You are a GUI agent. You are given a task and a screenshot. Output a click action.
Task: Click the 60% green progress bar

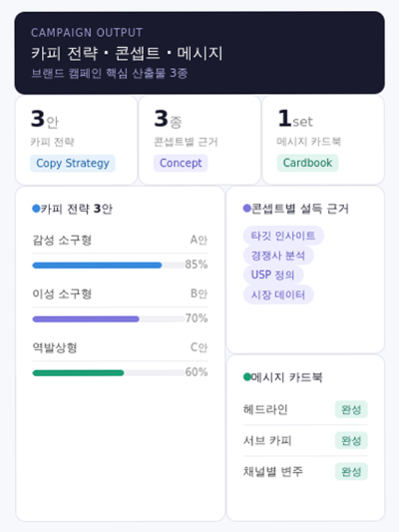pyautogui.click(x=109, y=373)
